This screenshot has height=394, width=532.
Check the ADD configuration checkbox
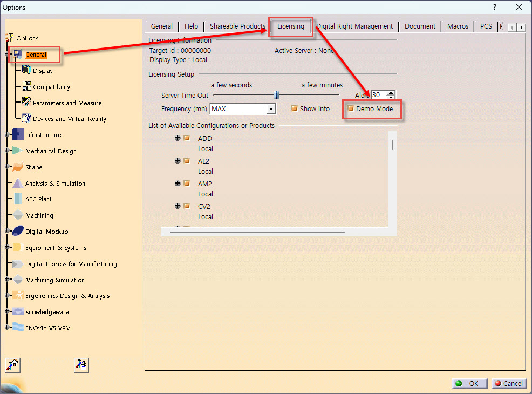pyautogui.click(x=187, y=138)
